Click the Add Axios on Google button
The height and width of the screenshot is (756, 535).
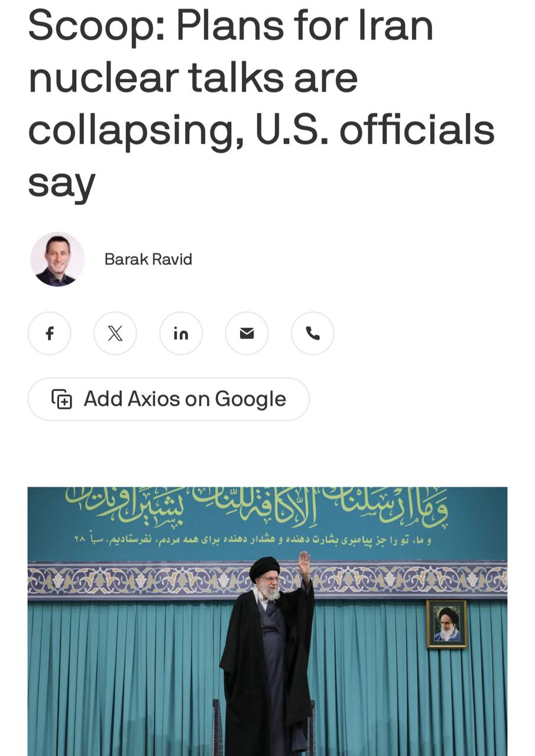click(168, 399)
